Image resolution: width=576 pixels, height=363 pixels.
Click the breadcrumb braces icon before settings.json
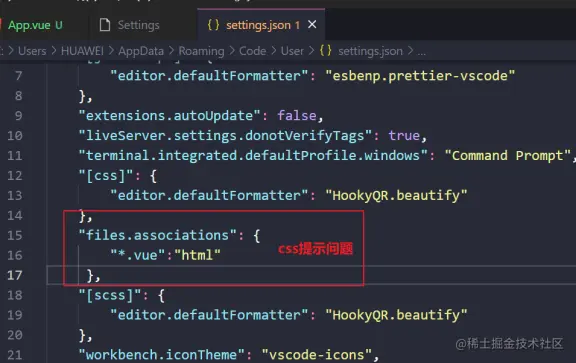[x=325, y=50]
